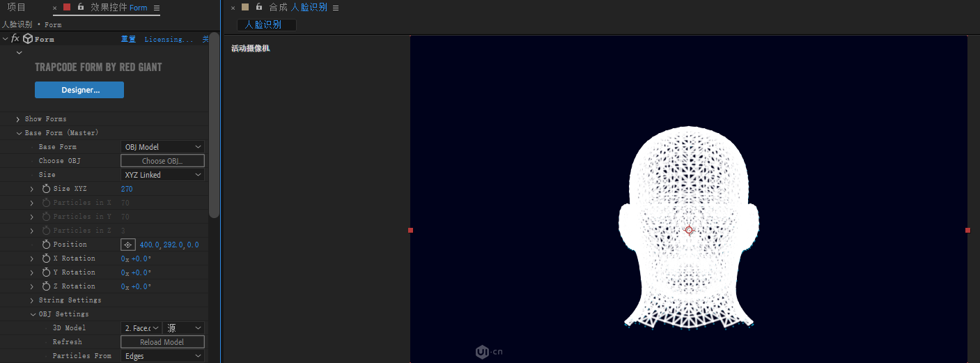Viewport: 980px width, 363px height.
Task: Click the Particles in Z stopwatch
Action: click(47, 231)
